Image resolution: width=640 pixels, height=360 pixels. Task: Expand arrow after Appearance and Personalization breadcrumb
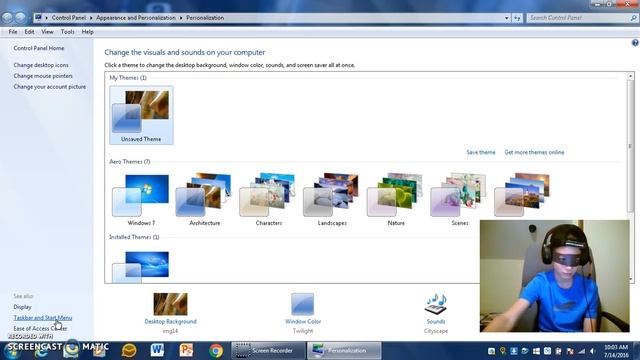point(181,18)
